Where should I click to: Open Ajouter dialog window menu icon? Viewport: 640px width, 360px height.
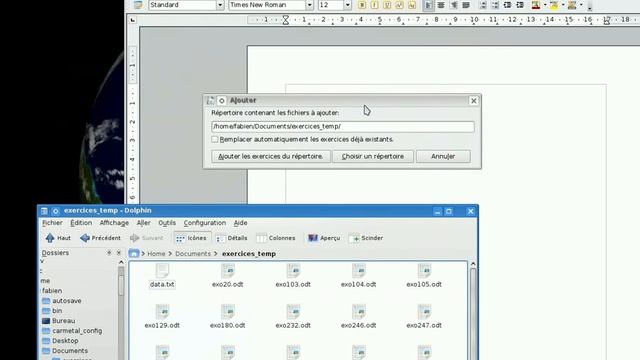pos(210,100)
